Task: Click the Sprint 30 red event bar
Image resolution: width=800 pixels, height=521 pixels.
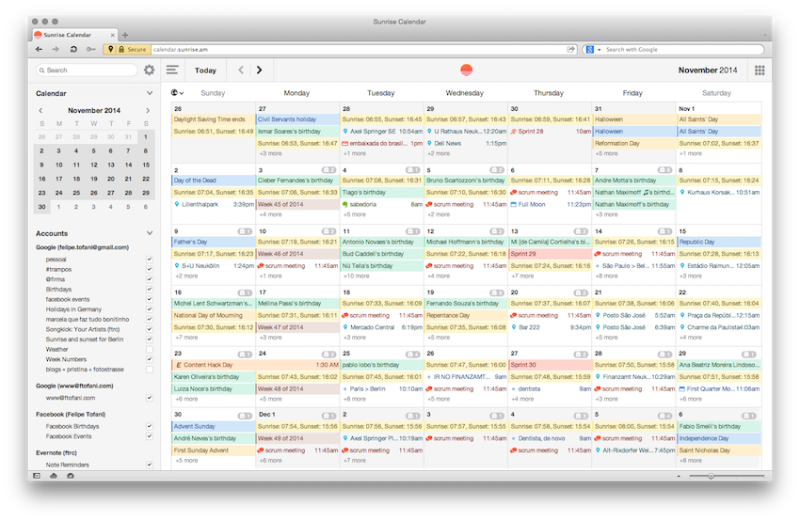Action: tap(549, 365)
